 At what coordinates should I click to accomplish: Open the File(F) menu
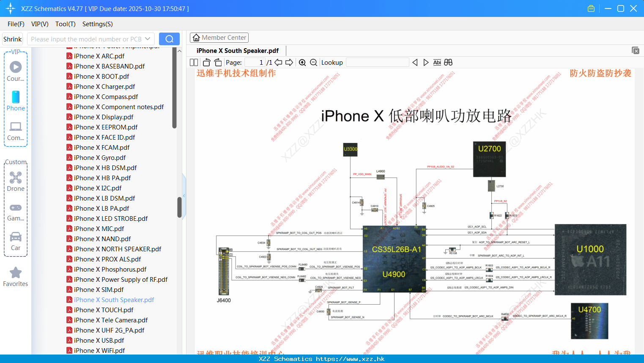pos(16,24)
